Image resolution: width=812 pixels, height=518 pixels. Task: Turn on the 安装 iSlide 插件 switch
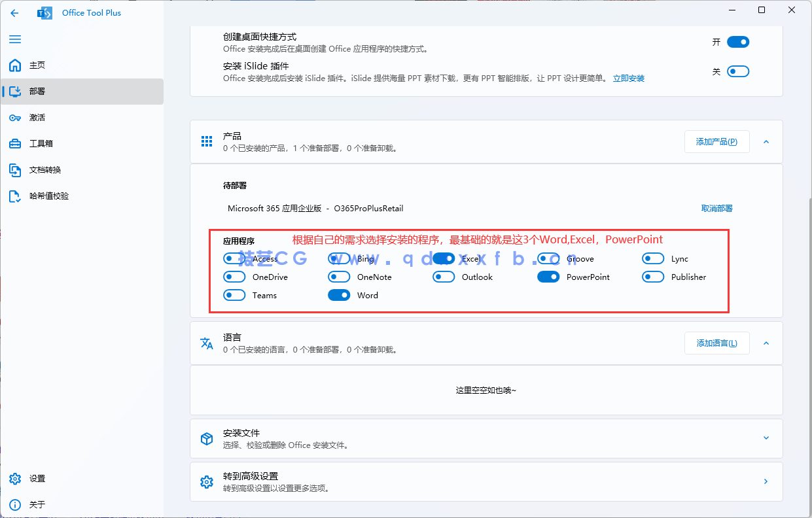tap(737, 71)
